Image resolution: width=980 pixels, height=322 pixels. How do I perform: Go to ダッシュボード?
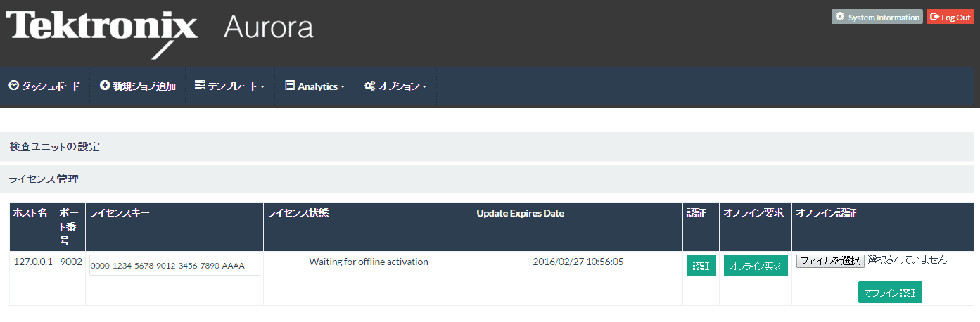(x=45, y=86)
